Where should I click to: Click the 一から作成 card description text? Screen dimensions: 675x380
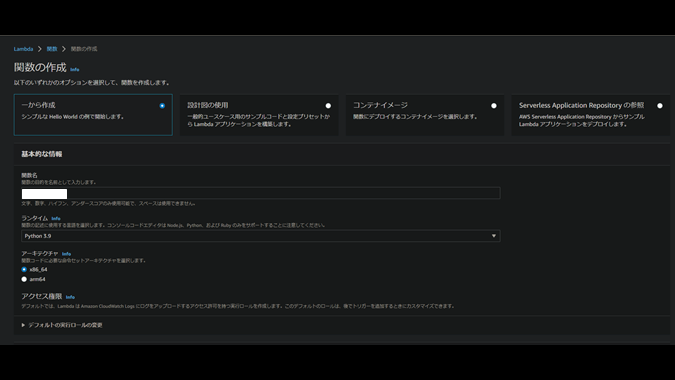[73, 117]
